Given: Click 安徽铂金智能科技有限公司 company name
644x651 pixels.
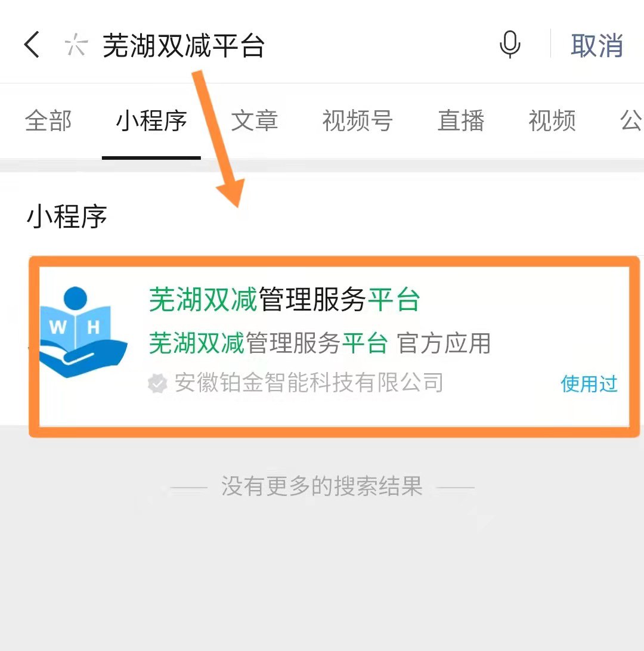Looking at the screenshot, I should click(309, 382).
